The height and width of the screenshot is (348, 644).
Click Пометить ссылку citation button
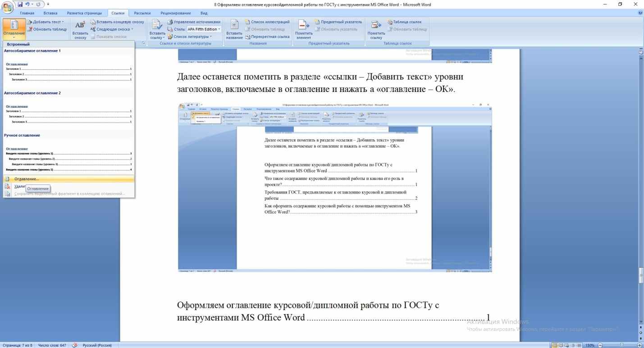coord(376,29)
